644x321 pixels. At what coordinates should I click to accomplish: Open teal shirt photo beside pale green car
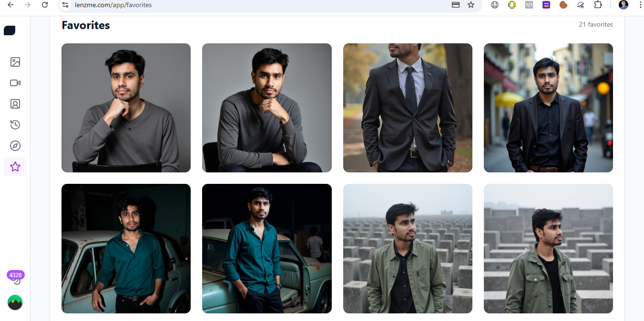coord(126,249)
